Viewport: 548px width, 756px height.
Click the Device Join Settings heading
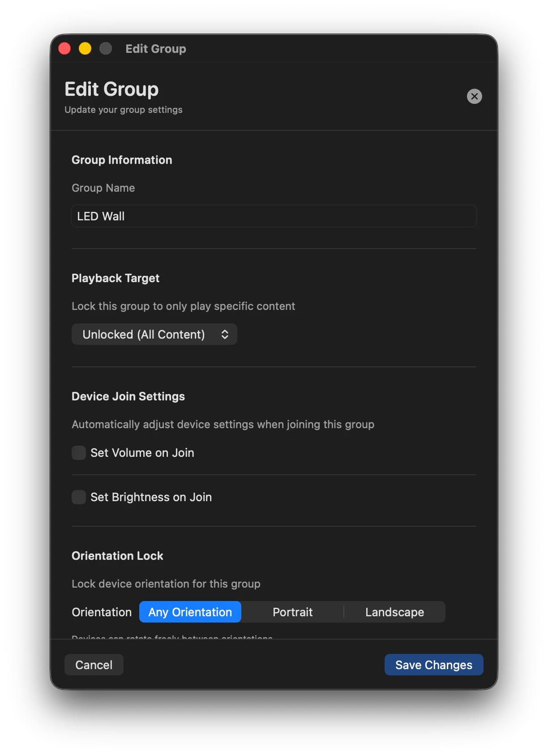coord(128,396)
